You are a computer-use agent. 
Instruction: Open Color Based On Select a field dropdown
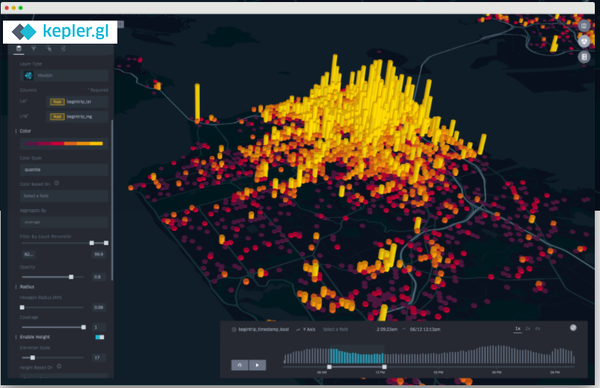(64, 196)
